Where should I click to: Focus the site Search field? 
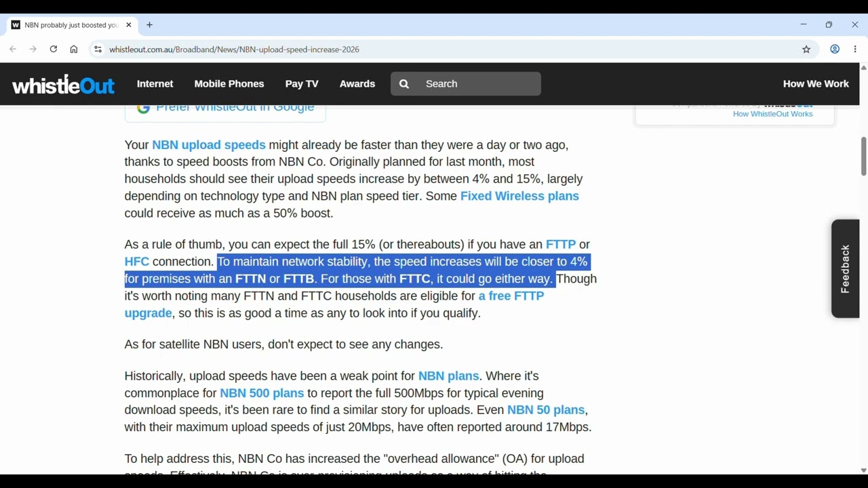(x=466, y=84)
